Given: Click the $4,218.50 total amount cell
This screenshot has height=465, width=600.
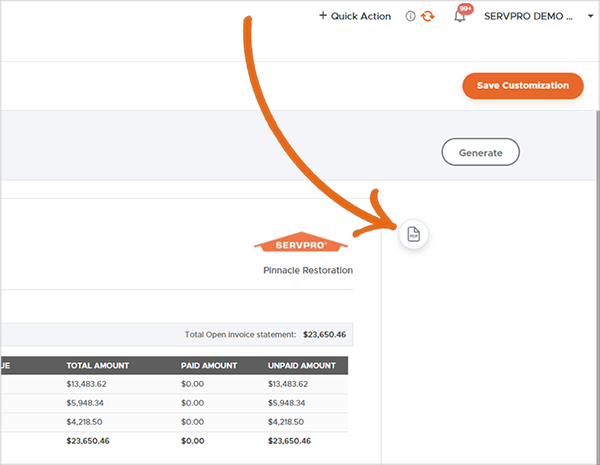Looking at the screenshot, I should (x=86, y=421).
